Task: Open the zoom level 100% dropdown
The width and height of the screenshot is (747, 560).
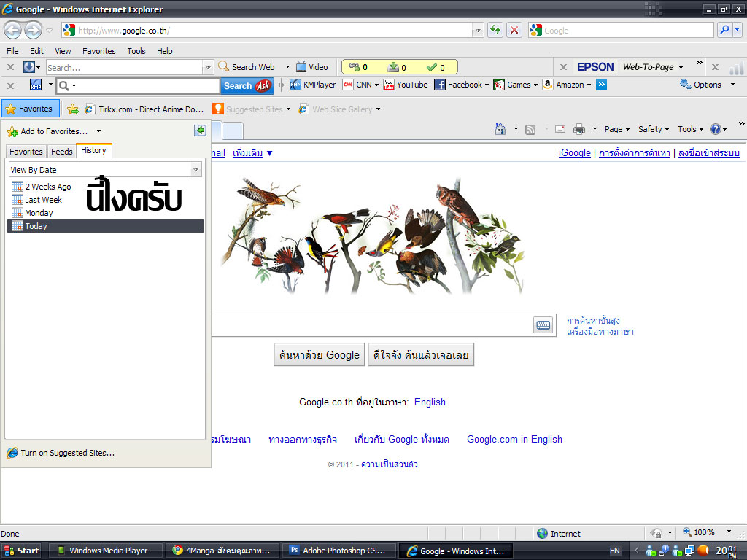Action: [729, 532]
